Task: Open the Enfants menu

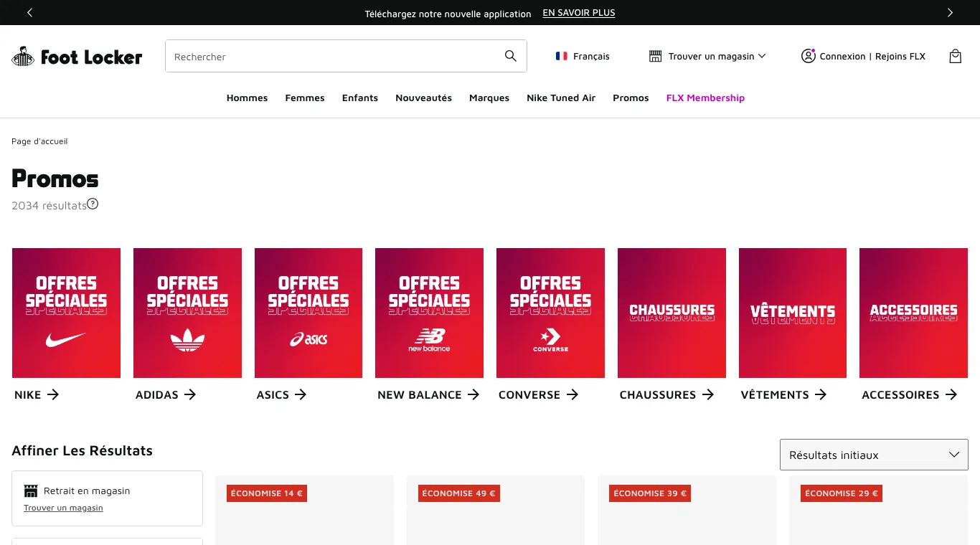Action: (x=360, y=98)
